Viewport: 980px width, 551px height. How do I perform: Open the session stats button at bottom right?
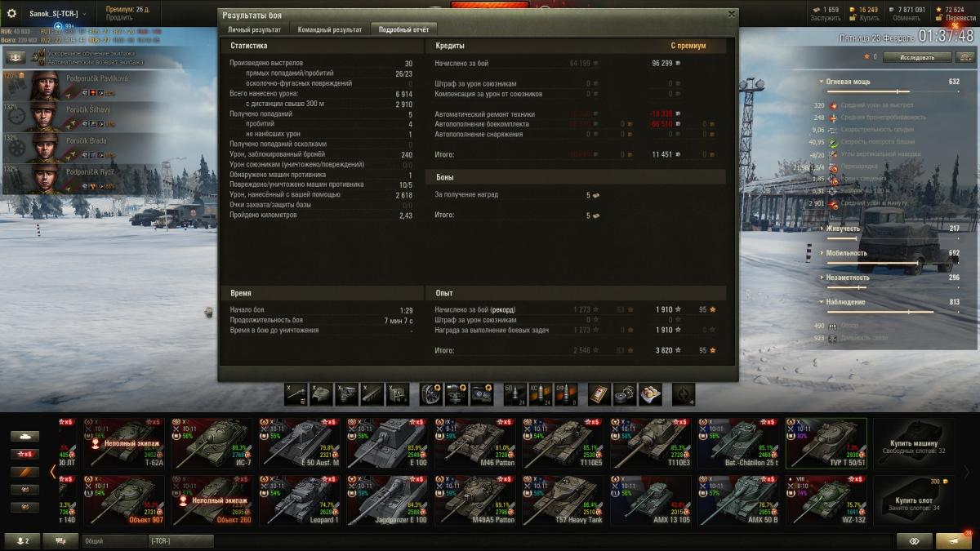coord(914,540)
